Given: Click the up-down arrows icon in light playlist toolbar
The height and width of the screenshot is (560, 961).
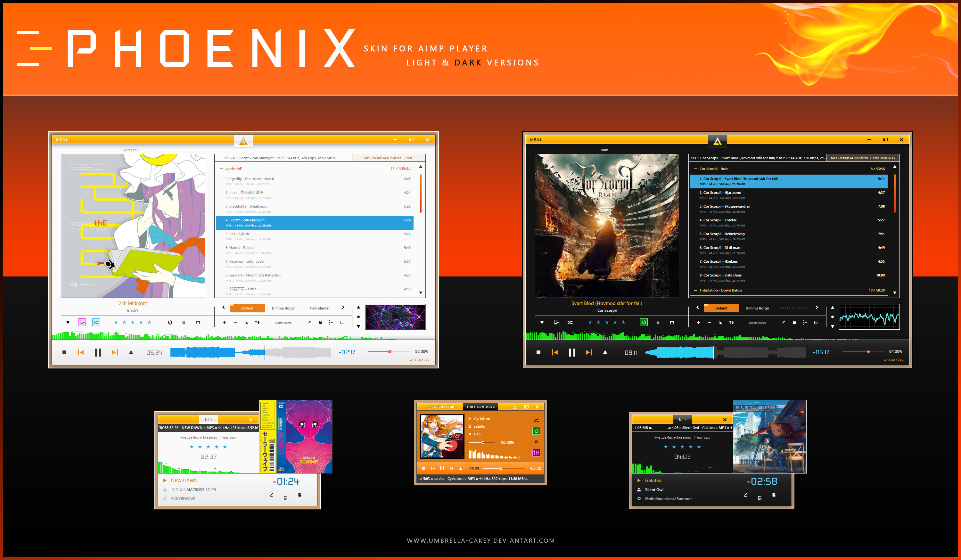Looking at the screenshot, I should (258, 323).
